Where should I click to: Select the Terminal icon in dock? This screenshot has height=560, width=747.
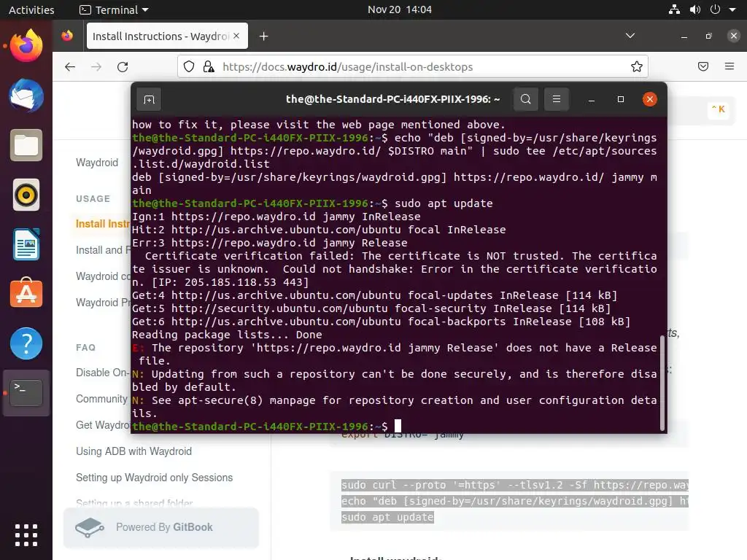point(26,393)
